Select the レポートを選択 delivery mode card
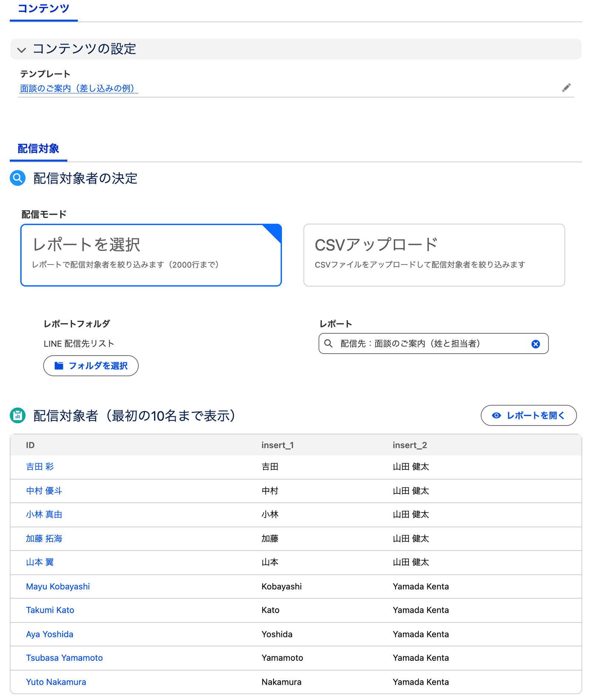The width and height of the screenshot is (592, 700). [x=151, y=255]
